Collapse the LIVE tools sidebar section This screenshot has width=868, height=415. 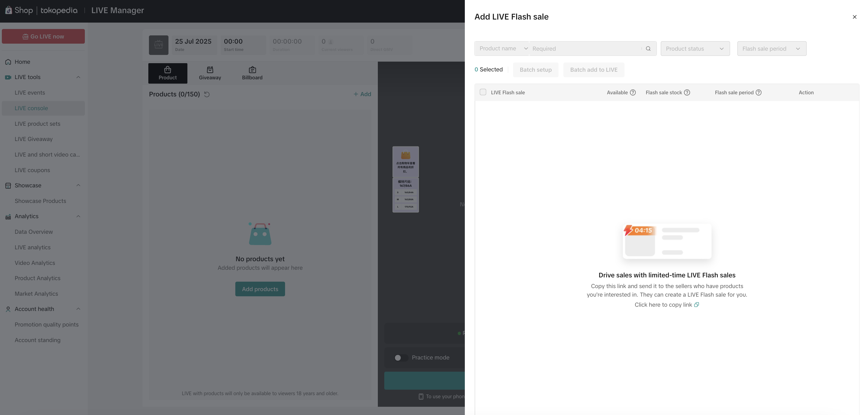point(78,77)
